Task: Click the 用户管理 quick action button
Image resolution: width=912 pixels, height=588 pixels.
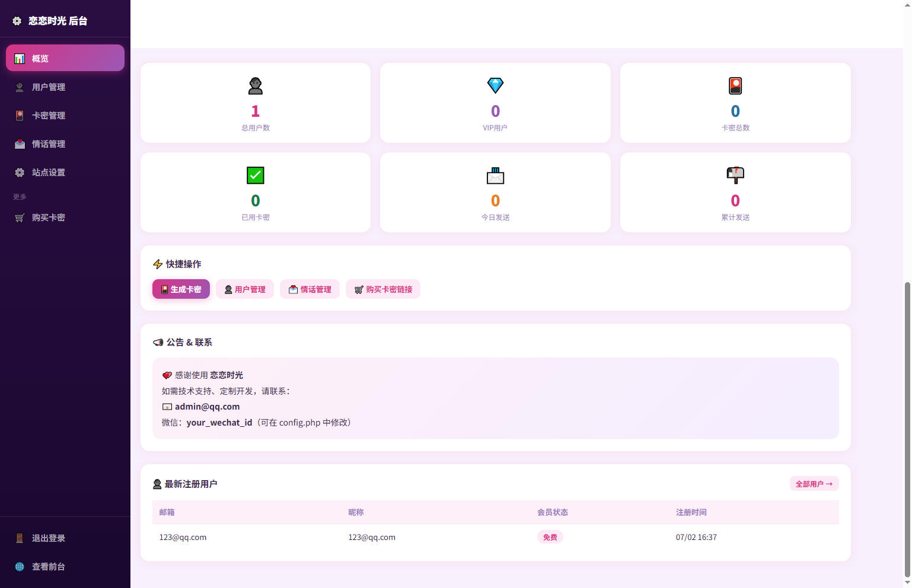Action: 245,289
